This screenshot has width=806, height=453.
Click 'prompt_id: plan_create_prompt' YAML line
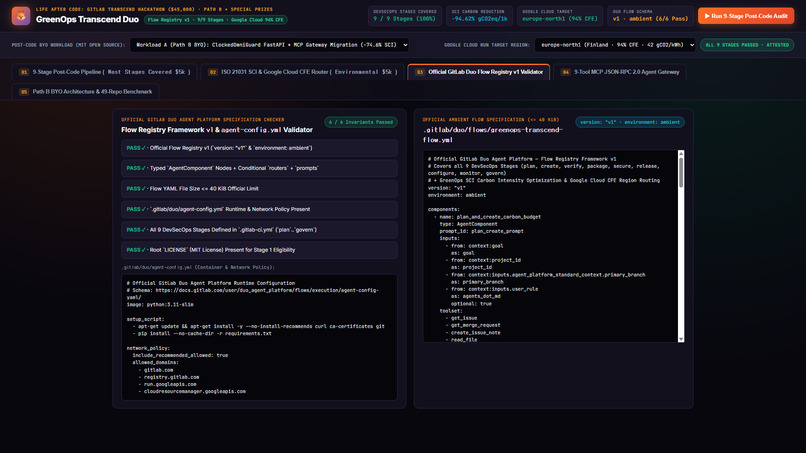click(481, 231)
